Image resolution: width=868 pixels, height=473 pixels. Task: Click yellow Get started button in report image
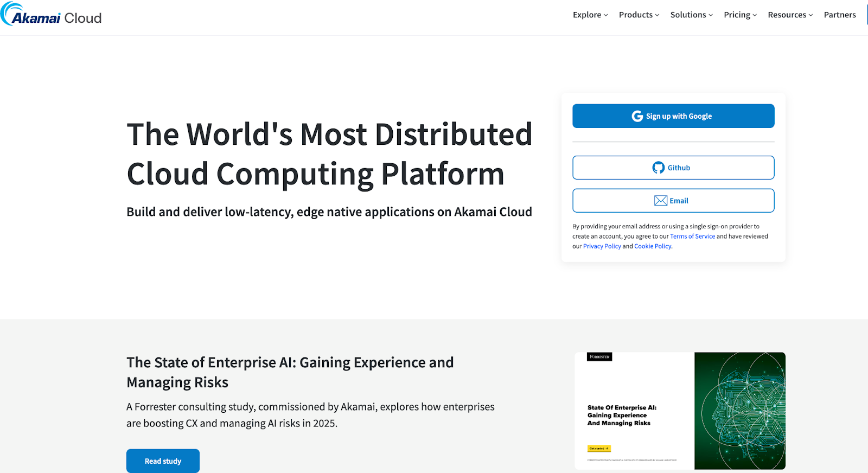[x=599, y=449]
